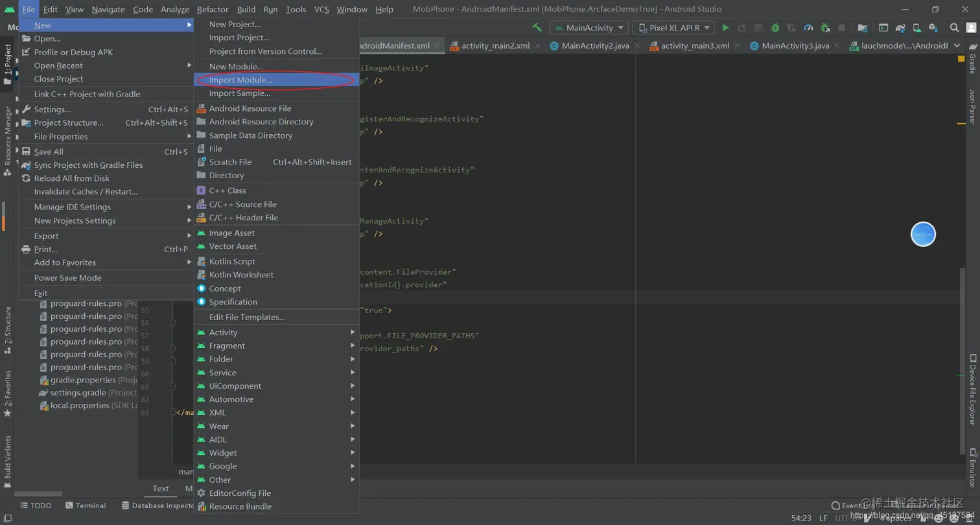This screenshot has height=525, width=980.
Task: Open AVD Manager icon
Action: [x=916, y=28]
